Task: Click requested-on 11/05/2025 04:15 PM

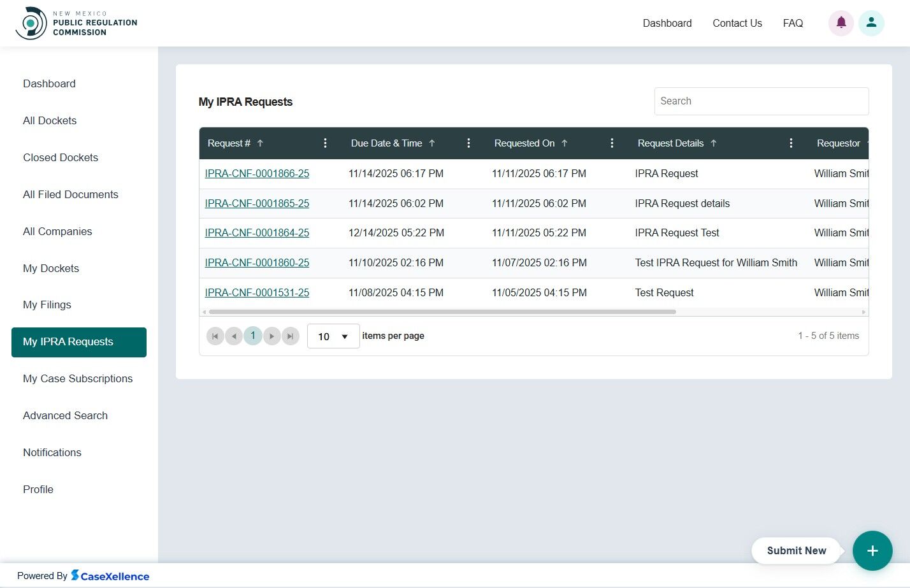Action: 539,292
